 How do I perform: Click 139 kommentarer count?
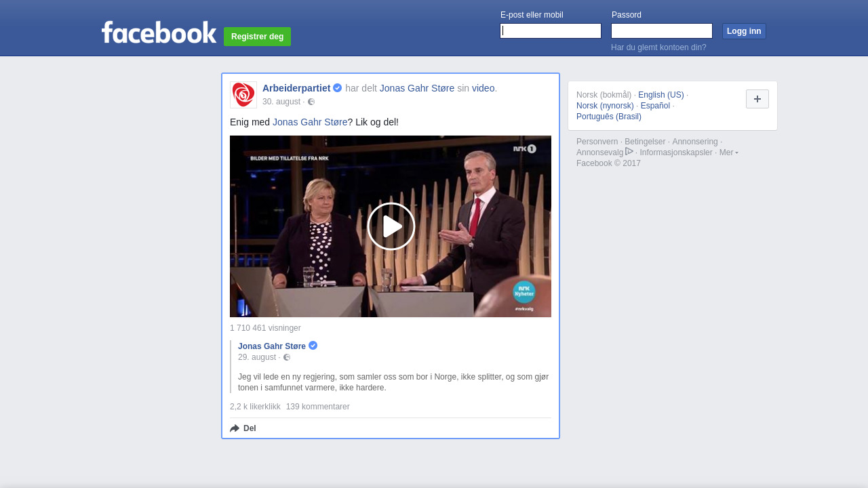pos(318,407)
